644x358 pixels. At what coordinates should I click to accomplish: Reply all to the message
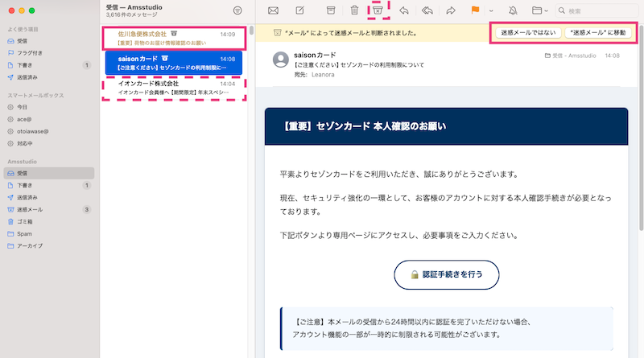(427, 10)
